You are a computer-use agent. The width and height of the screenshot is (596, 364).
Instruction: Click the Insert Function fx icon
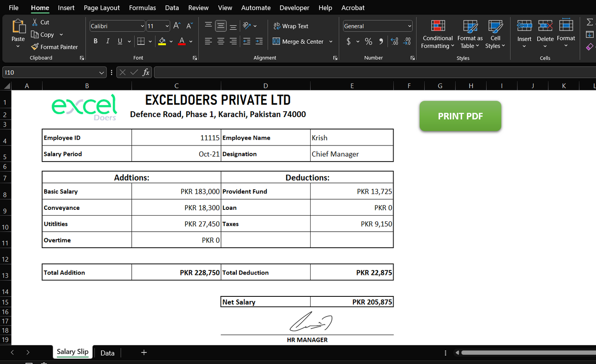click(146, 73)
